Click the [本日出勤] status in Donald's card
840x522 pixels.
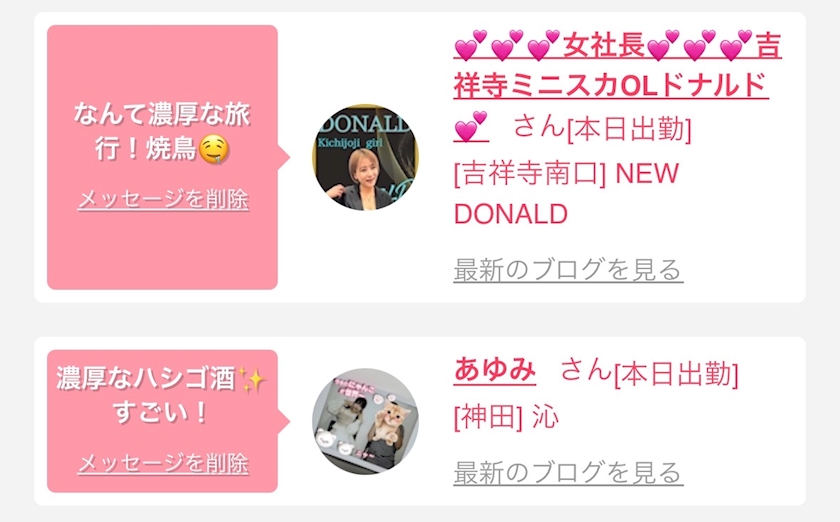click(629, 130)
